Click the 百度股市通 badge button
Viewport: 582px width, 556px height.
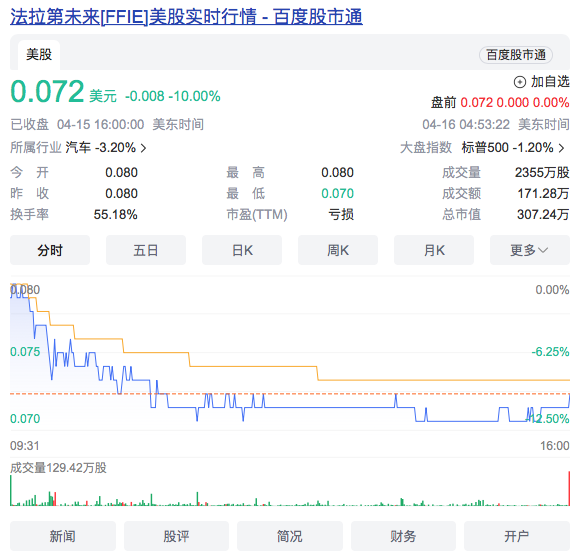[516, 55]
